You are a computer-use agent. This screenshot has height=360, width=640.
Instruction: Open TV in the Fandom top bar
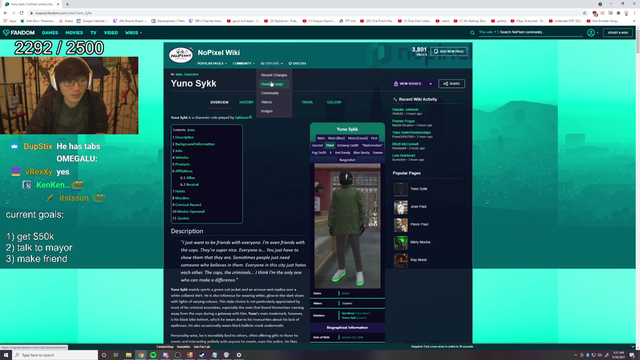pyautogui.click(x=93, y=33)
